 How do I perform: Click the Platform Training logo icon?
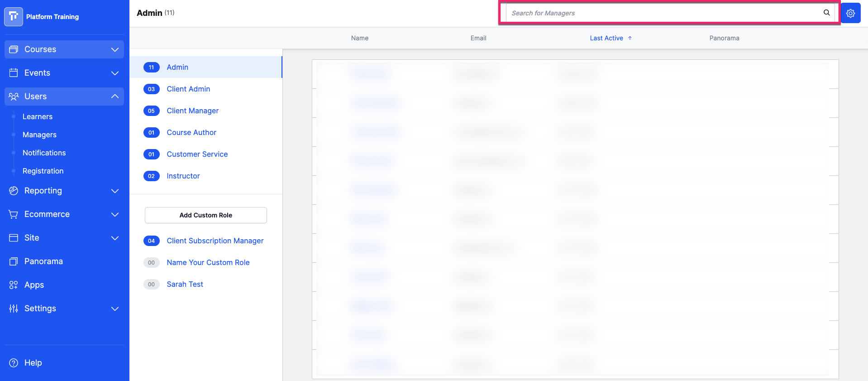(x=14, y=17)
